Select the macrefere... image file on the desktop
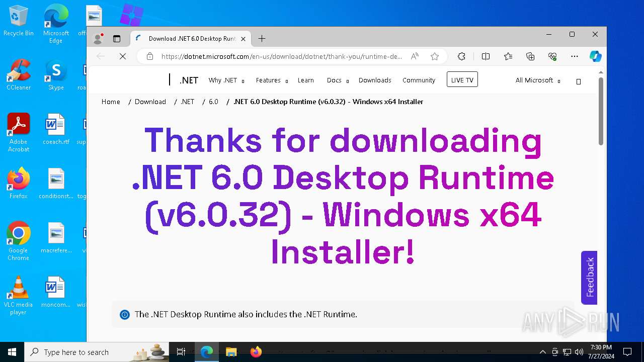 point(56,238)
